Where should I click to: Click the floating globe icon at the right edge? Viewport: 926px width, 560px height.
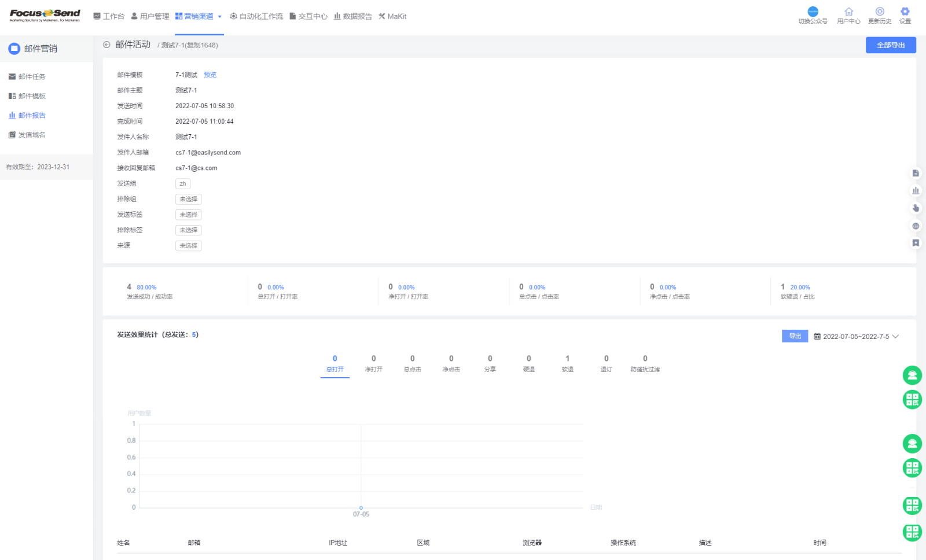[x=916, y=226]
